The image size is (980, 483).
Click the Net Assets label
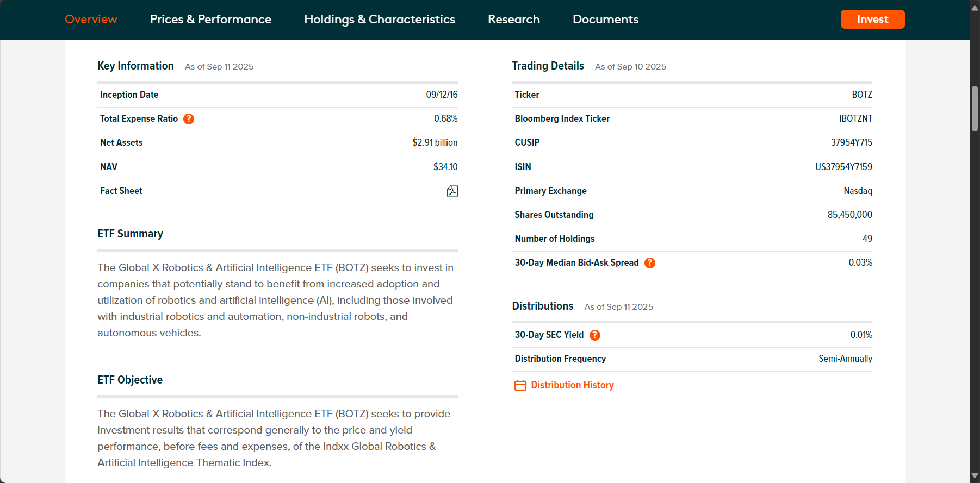pos(121,142)
